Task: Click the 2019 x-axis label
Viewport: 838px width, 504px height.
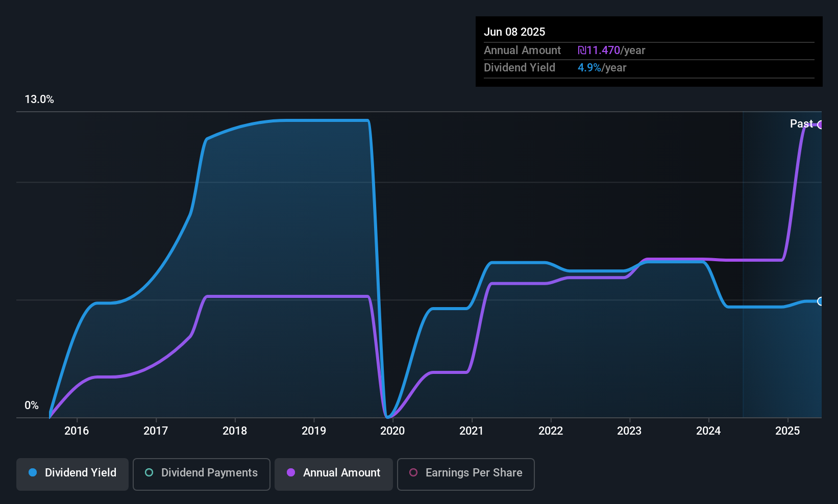Action: pyautogui.click(x=314, y=431)
